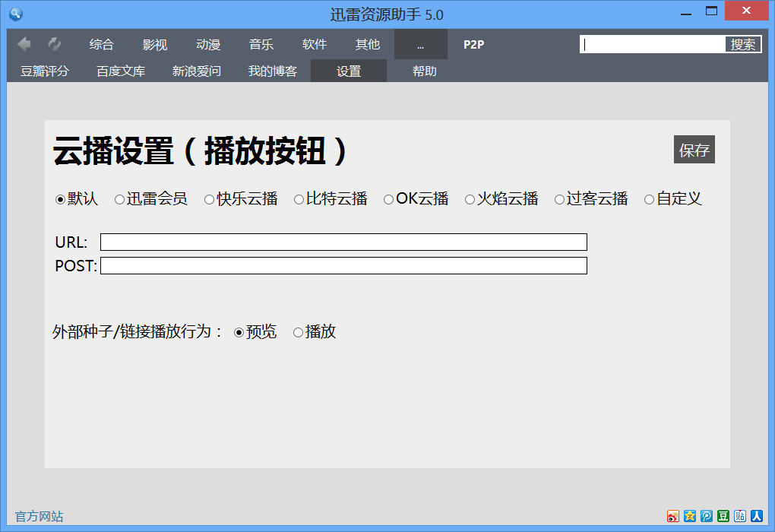Open the '...' more tab
Image resolution: width=775 pixels, height=532 pixels.
421,45
